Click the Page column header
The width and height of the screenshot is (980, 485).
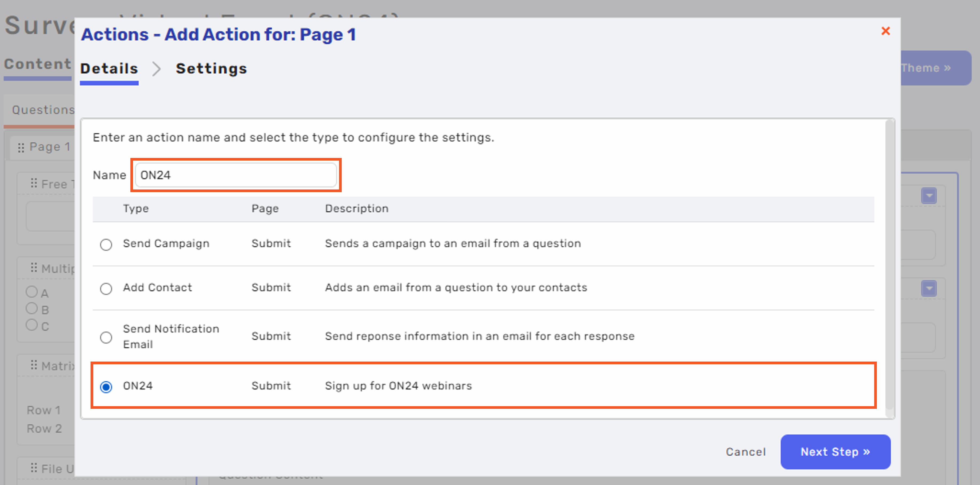coord(265,208)
